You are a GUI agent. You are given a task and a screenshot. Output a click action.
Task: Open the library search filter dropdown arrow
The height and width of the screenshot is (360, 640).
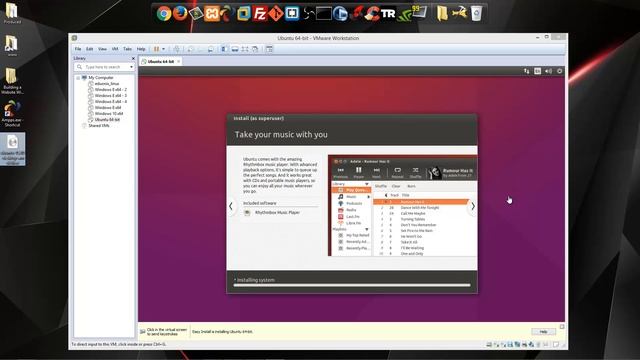[x=131, y=67]
